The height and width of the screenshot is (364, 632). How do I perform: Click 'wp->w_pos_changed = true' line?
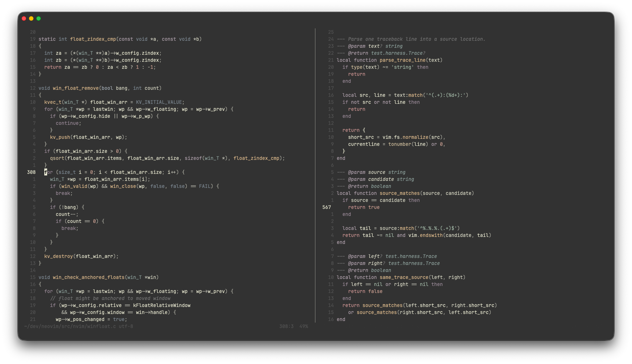(x=91, y=319)
